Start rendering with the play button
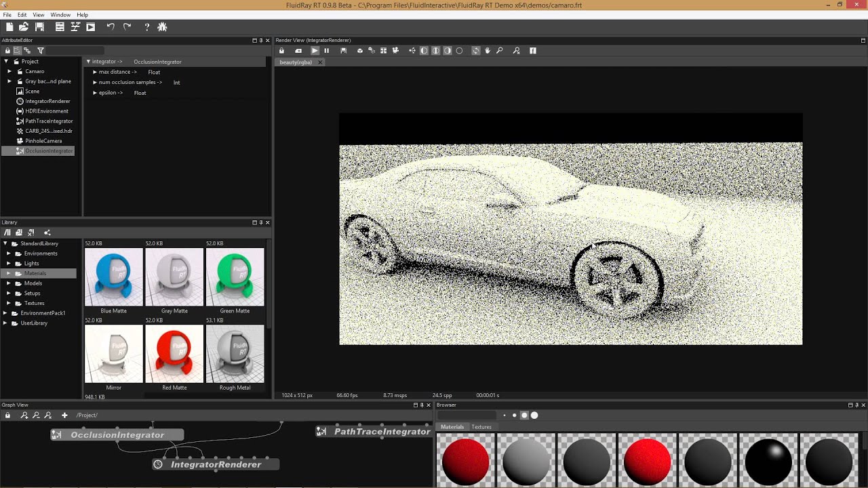Screen dimensions: 868x488 [315, 51]
